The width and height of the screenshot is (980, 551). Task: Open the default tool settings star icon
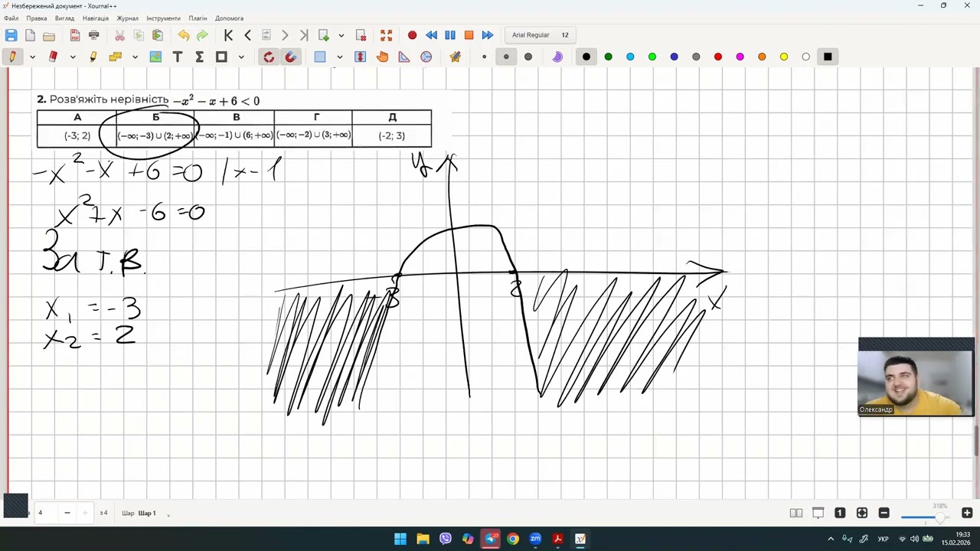(x=456, y=57)
